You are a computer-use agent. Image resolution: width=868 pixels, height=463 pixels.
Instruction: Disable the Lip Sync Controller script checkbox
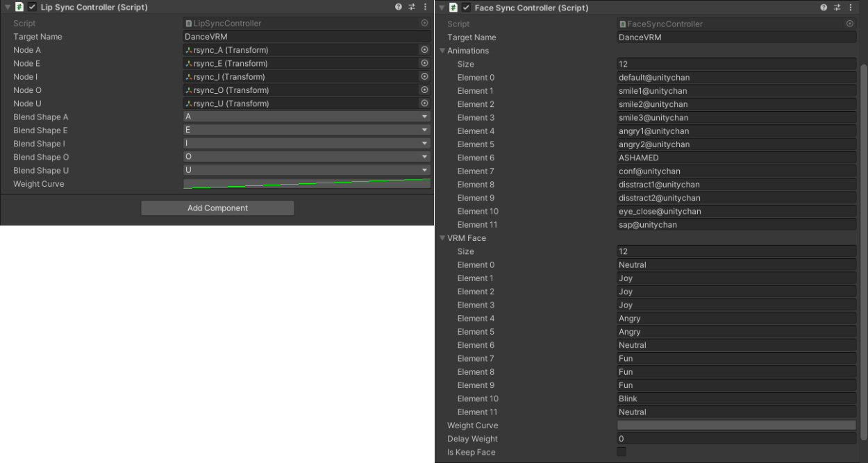pos(32,7)
